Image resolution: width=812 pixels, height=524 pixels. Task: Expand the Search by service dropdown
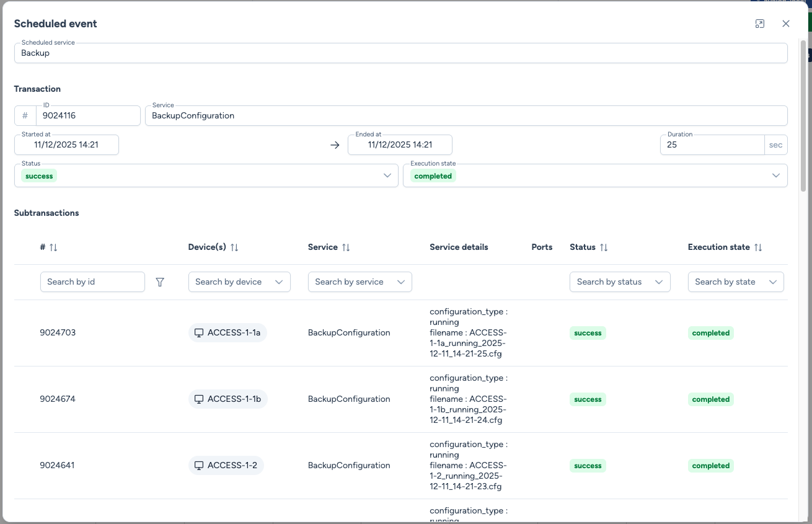pos(400,282)
